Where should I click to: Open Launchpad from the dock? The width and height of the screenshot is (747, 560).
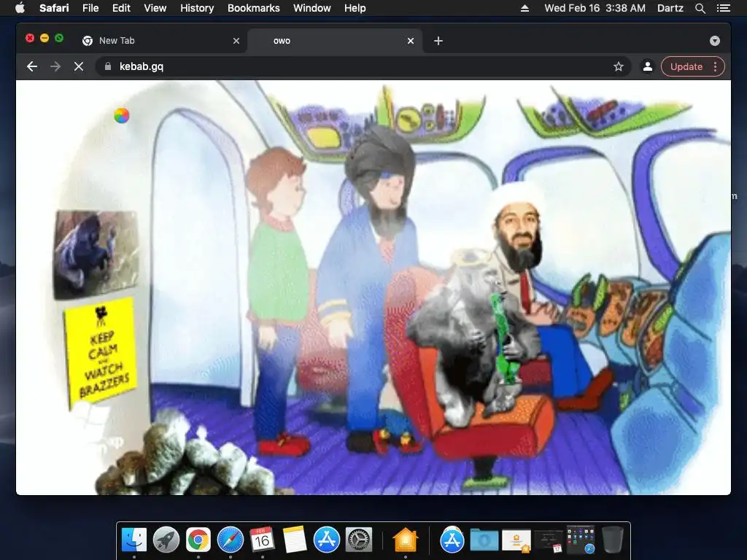coord(166,540)
